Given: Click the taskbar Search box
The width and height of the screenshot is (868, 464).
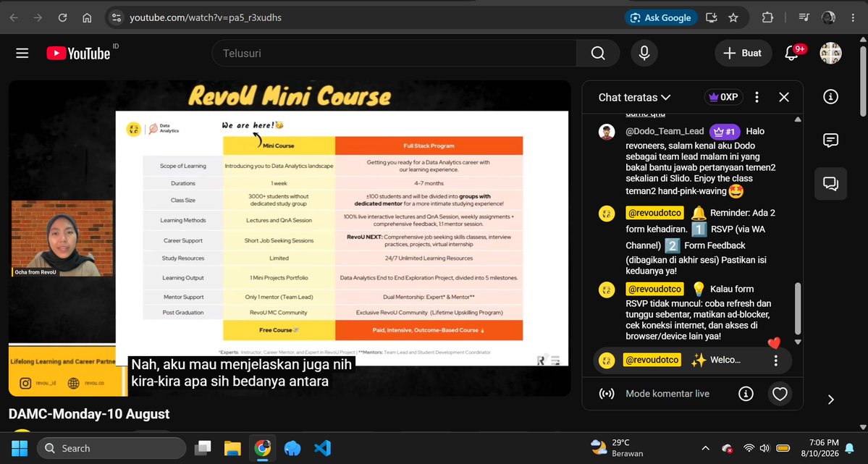Looking at the screenshot, I should [111, 448].
